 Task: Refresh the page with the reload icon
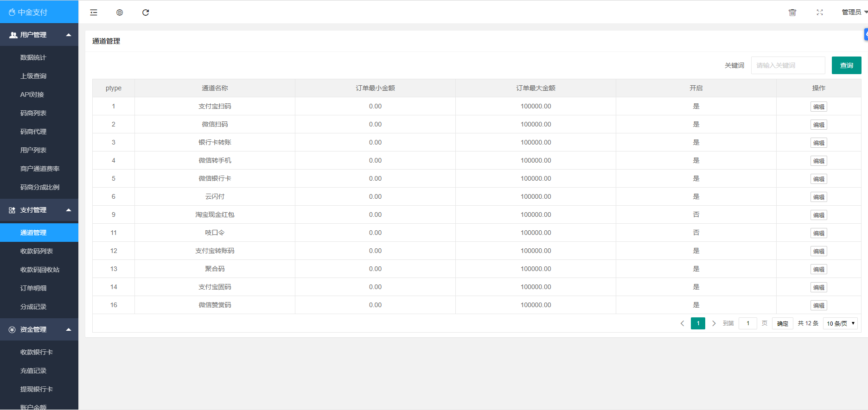146,13
